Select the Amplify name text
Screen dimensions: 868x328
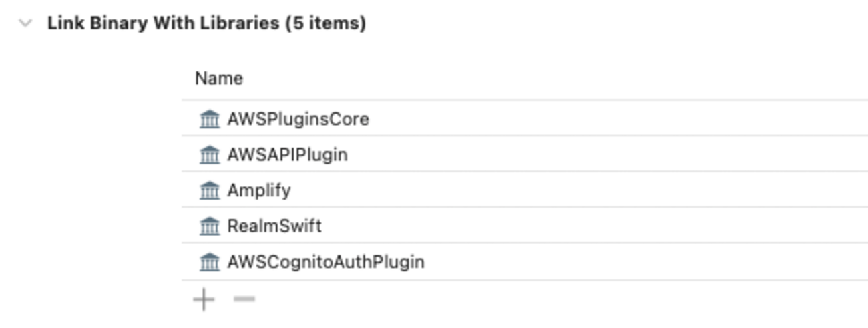(x=259, y=190)
